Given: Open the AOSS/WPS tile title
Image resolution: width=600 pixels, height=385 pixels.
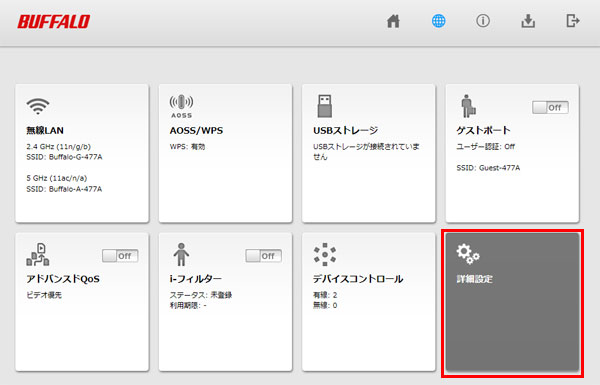Looking at the screenshot, I should pos(196,131).
